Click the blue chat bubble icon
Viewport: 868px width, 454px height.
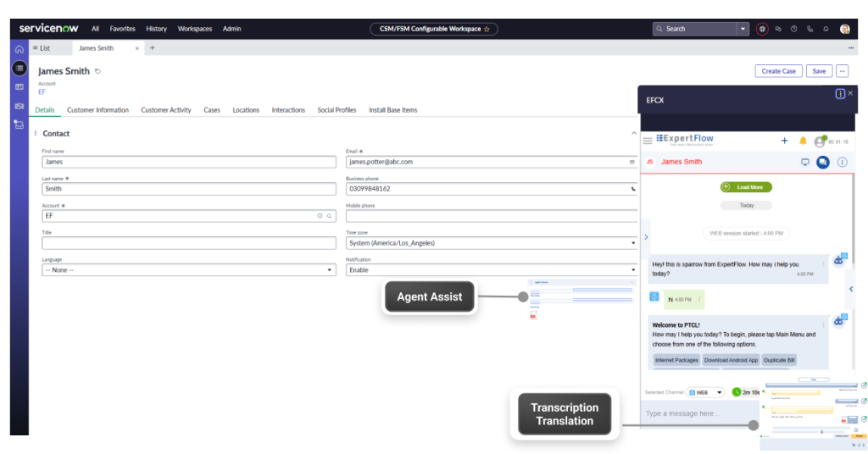[x=822, y=162]
